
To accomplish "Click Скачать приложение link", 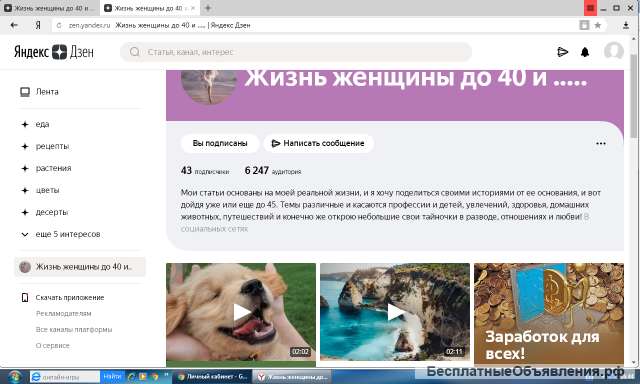I will [70, 298].
